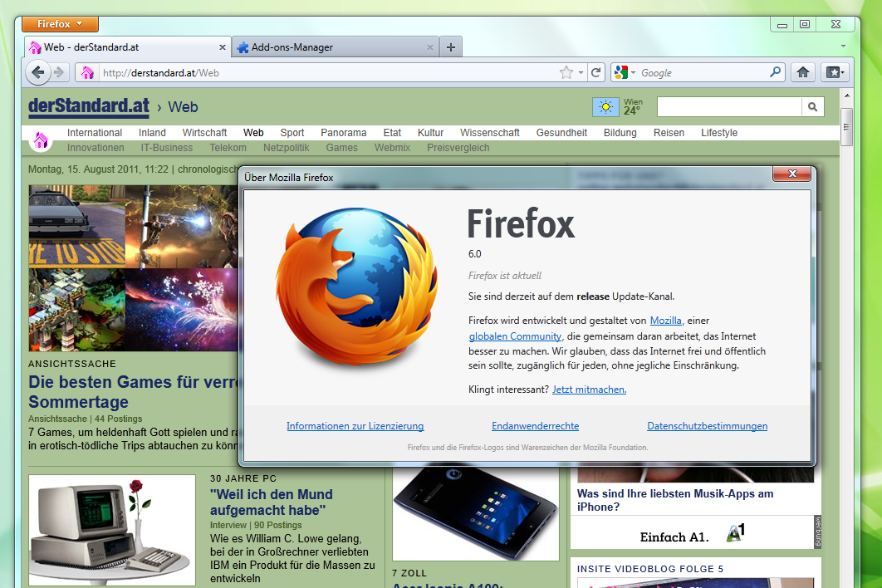Open the old PC with rose image
Image resolution: width=882 pixels, height=588 pixels.
[112, 530]
